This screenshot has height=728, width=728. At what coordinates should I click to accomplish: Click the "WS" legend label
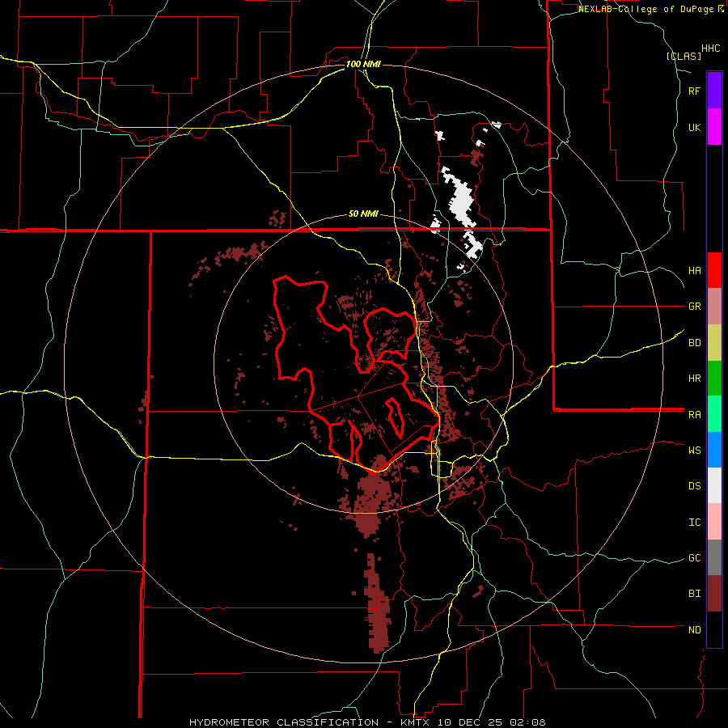pos(694,450)
